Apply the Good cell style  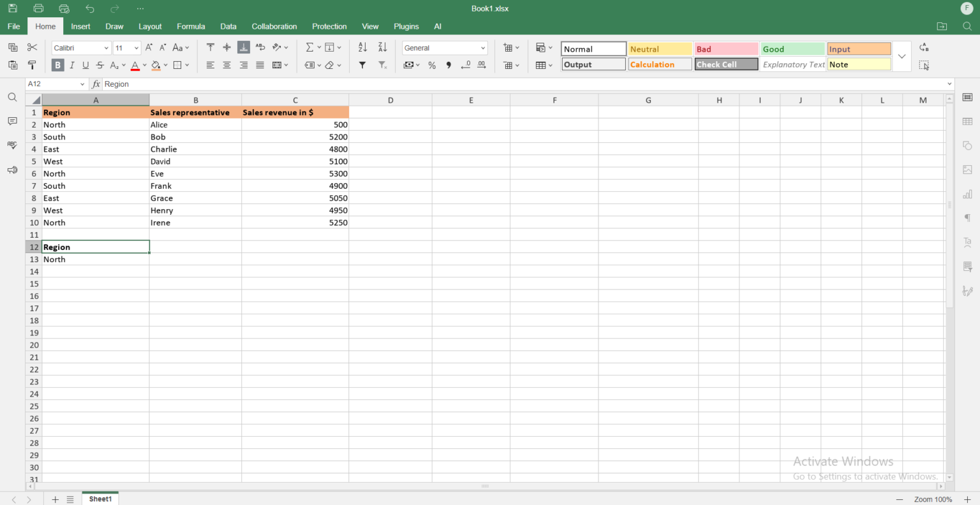(x=792, y=48)
